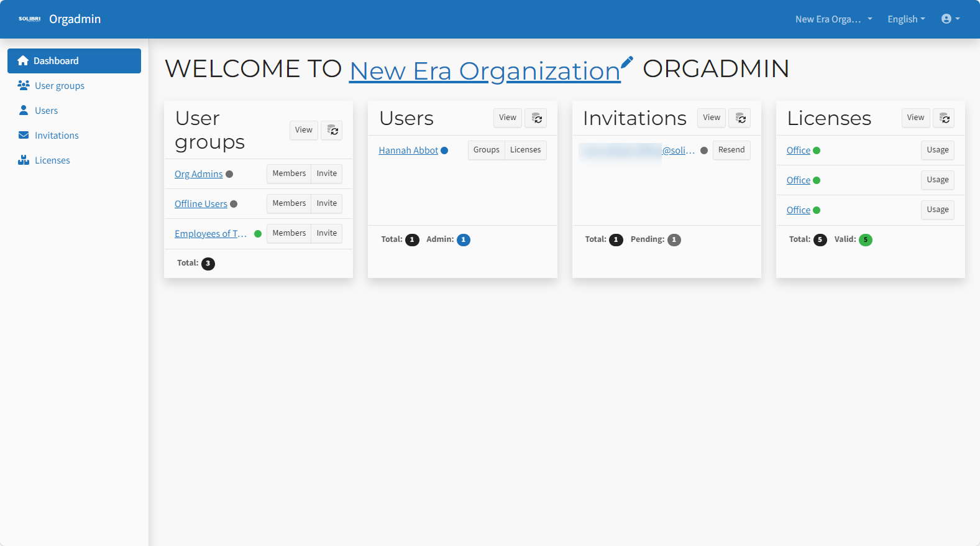Viewport: 980px width, 546px height.
Task: Click View on Users card
Action: tap(508, 118)
